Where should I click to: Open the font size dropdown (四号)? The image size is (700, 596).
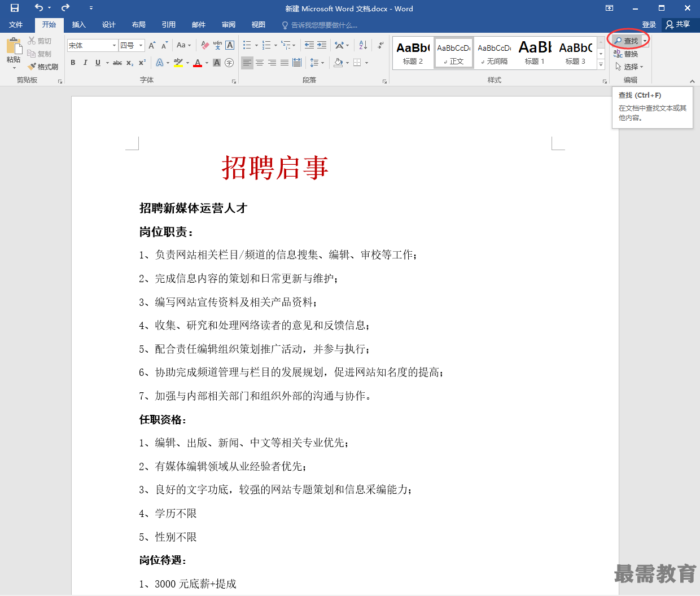(x=141, y=45)
